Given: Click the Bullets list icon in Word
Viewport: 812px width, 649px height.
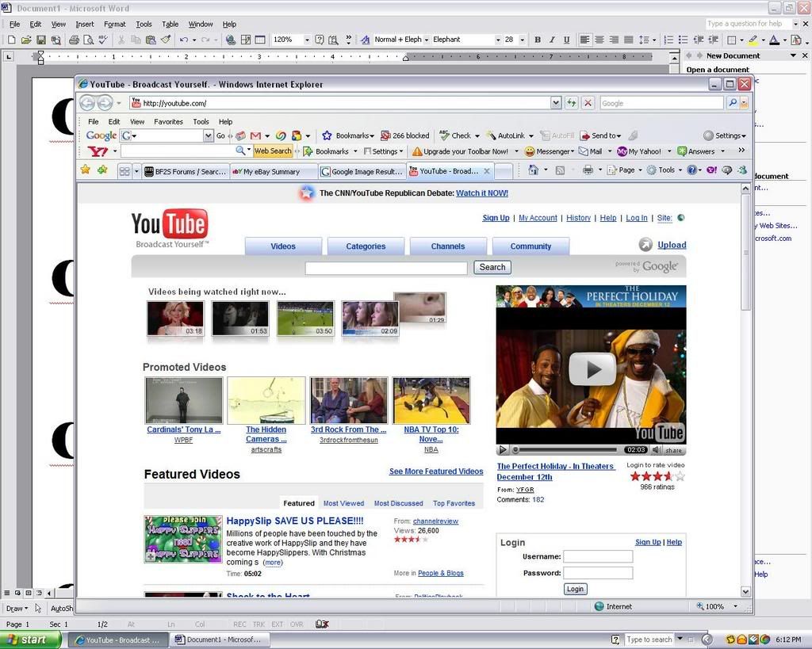Looking at the screenshot, I should click(x=683, y=40).
